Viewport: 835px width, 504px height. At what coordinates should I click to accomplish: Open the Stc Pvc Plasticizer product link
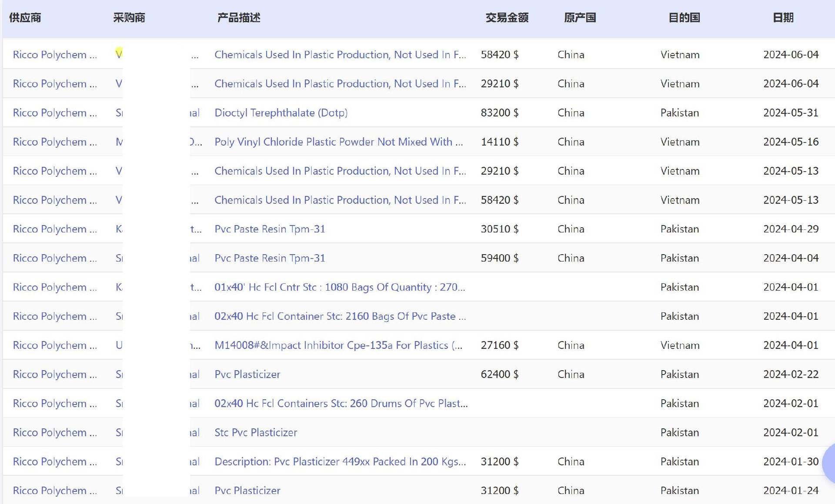click(x=256, y=433)
